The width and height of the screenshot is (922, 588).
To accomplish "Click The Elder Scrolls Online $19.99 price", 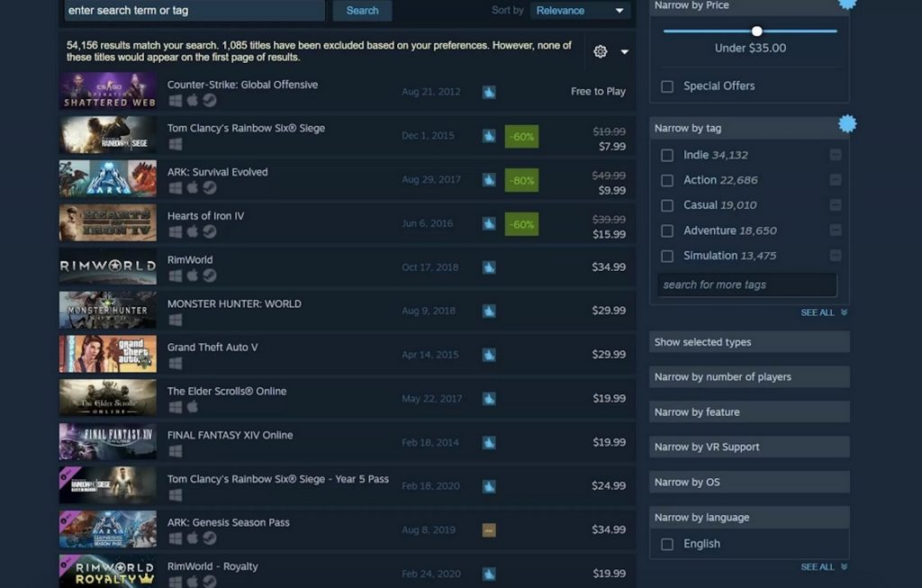I will click(x=610, y=398).
